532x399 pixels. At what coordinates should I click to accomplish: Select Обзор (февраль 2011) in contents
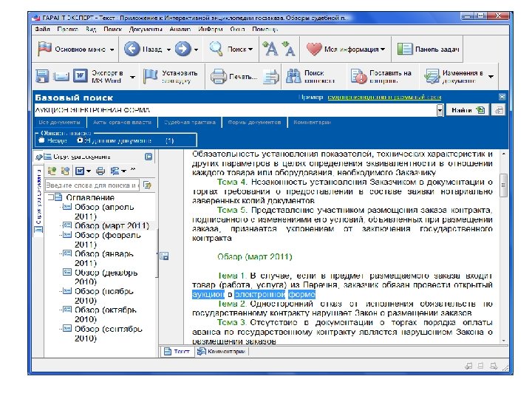107,239
